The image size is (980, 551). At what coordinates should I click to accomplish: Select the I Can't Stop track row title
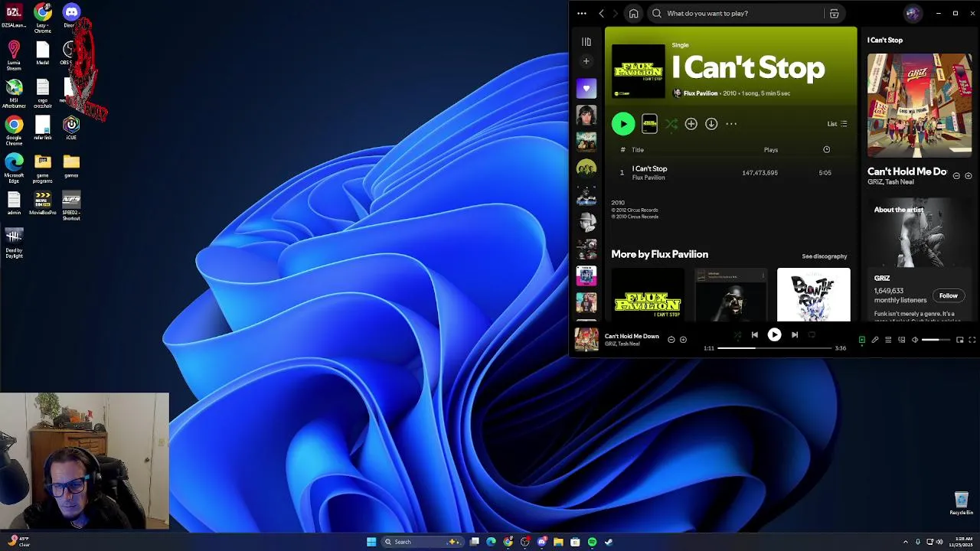(649, 168)
